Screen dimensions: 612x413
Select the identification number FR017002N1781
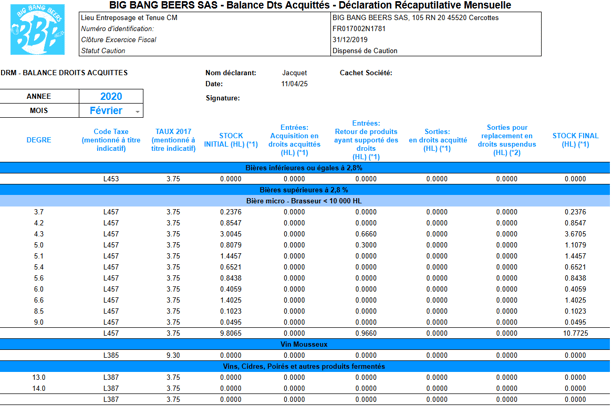click(359, 28)
